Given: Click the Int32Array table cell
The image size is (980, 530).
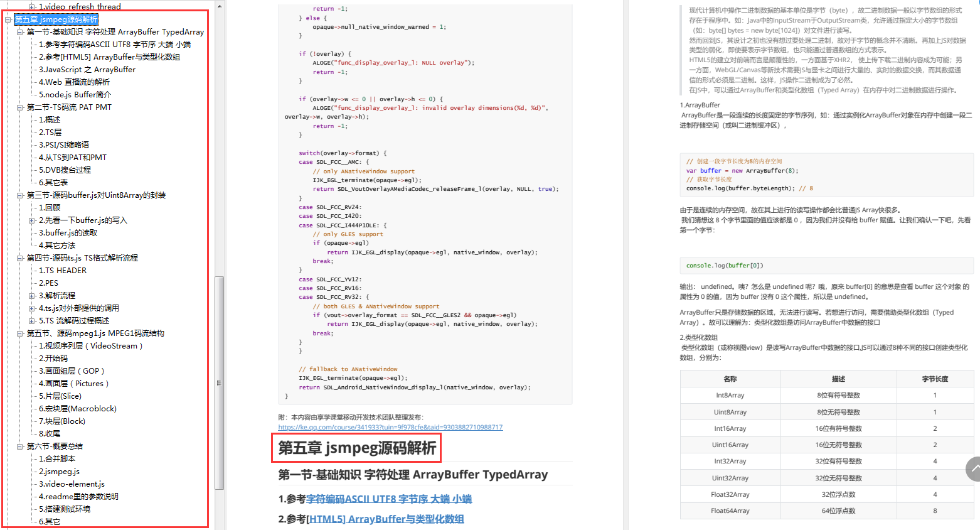Looking at the screenshot, I should coord(730,461).
